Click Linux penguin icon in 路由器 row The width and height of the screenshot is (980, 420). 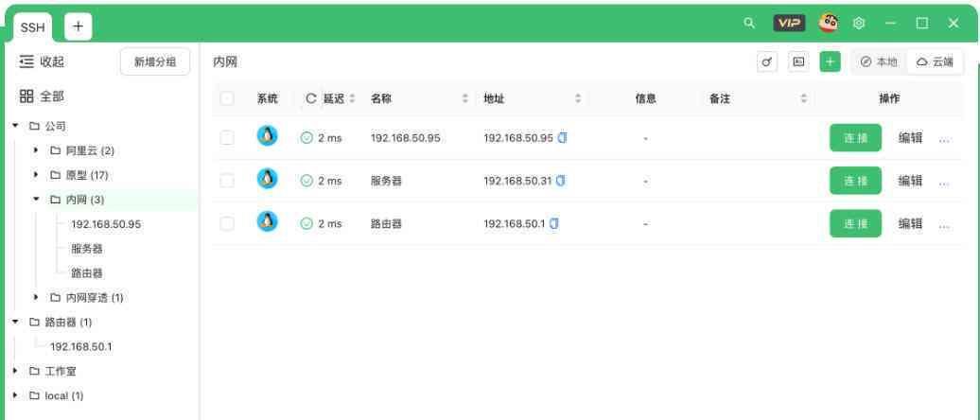[267, 222]
